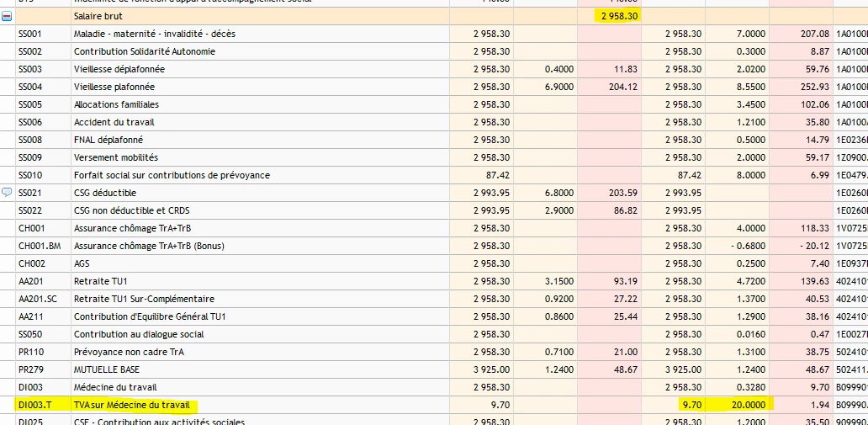Click 'Vieillesse plafonnée' label

[x=114, y=87]
